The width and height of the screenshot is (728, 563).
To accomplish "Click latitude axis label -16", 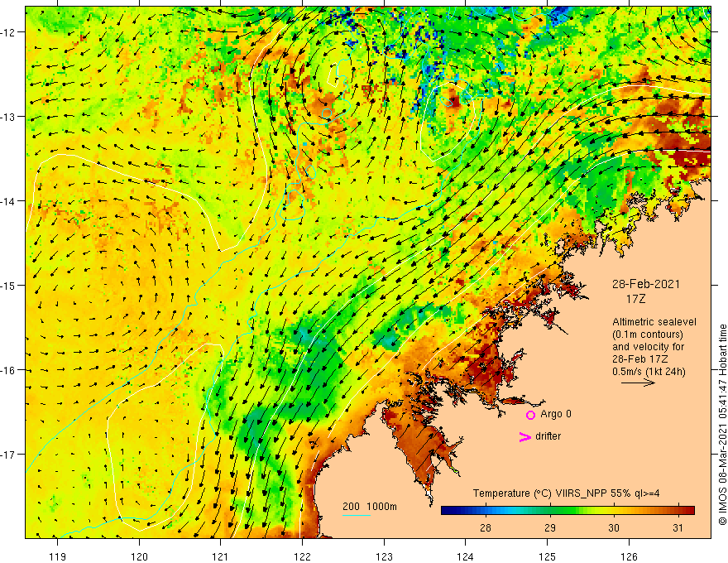I will [8, 370].
